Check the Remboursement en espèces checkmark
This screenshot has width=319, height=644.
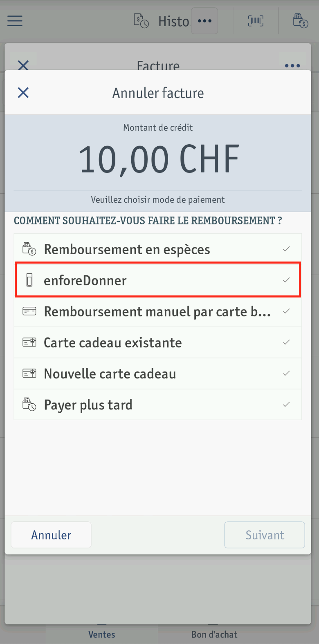click(286, 249)
